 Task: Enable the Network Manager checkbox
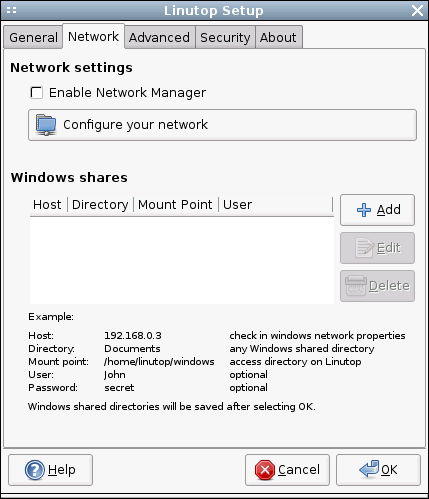pos(36,92)
